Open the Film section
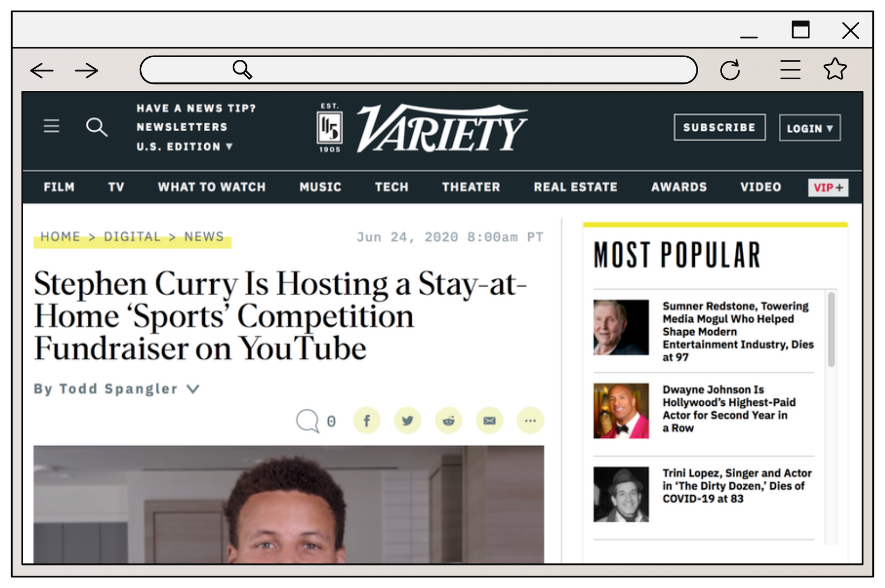 (x=59, y=187)
